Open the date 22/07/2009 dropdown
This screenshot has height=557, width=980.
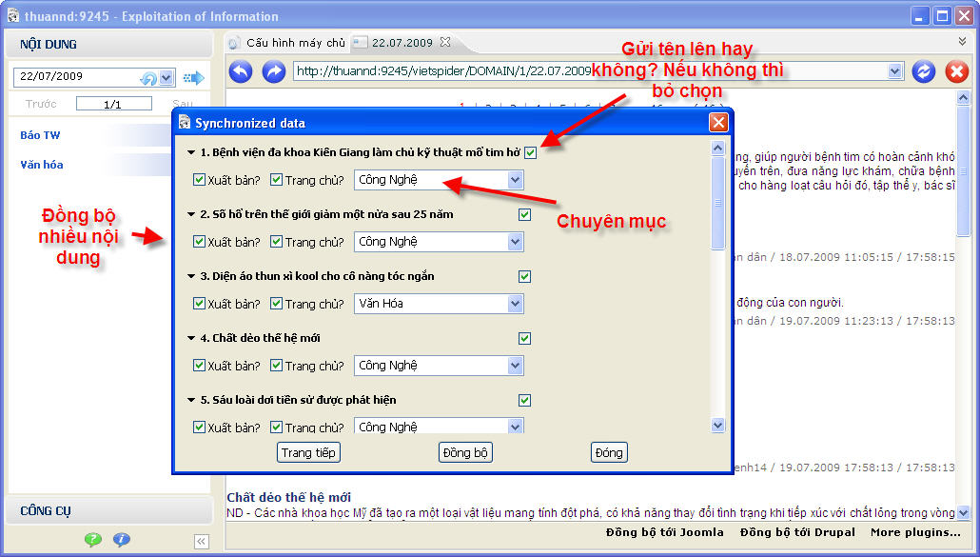click(x=167, y=78)
